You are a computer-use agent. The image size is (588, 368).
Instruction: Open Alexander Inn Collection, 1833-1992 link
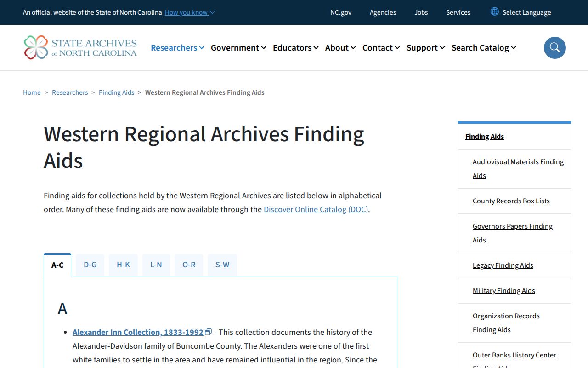[138, 332]
